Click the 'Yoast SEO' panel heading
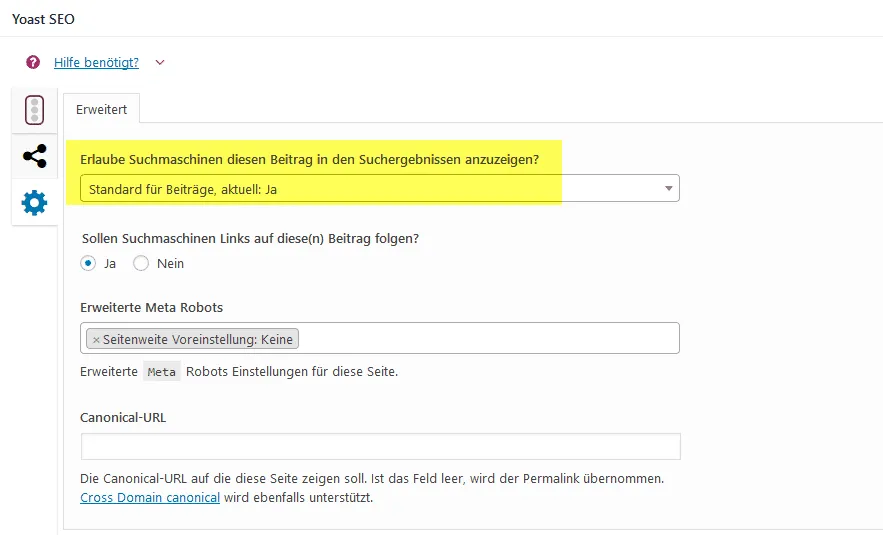This screenshot has height=535, width=883. [x=43, y=19]
